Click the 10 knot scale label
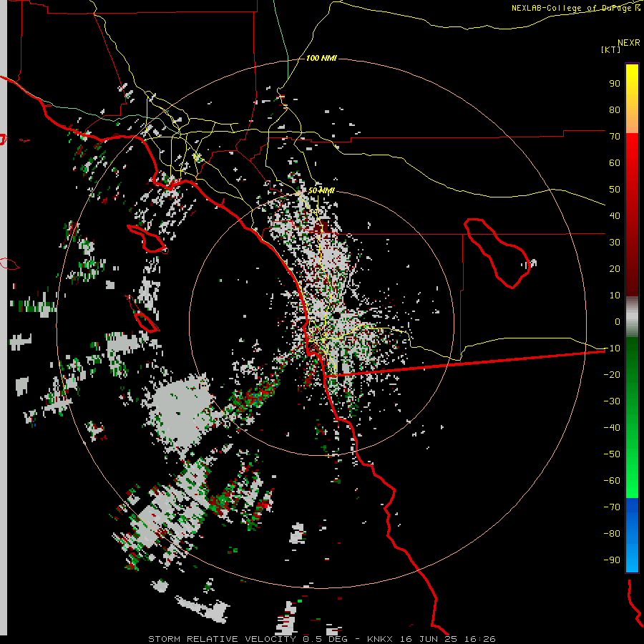 (615, 296)
